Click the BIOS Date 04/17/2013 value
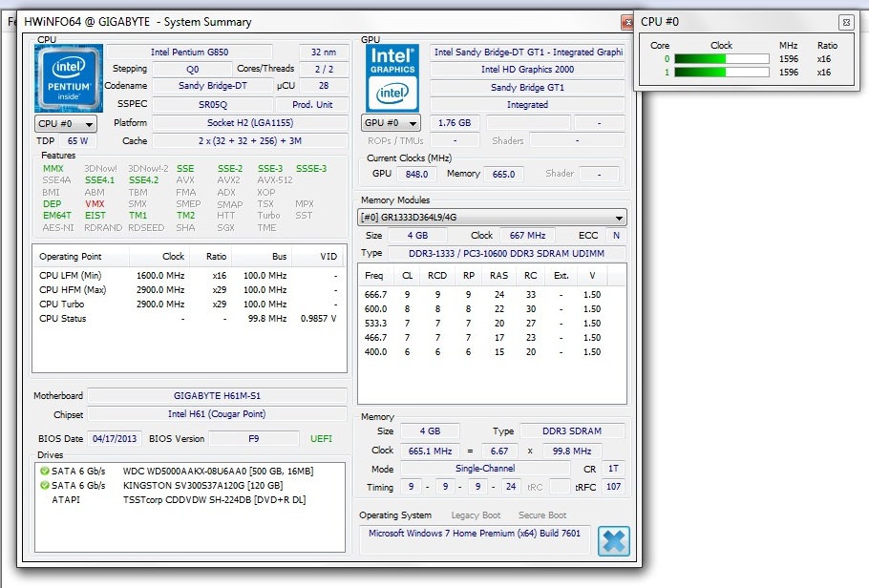The width and height of the screenshot is (869, 588). tap(115, 438)
